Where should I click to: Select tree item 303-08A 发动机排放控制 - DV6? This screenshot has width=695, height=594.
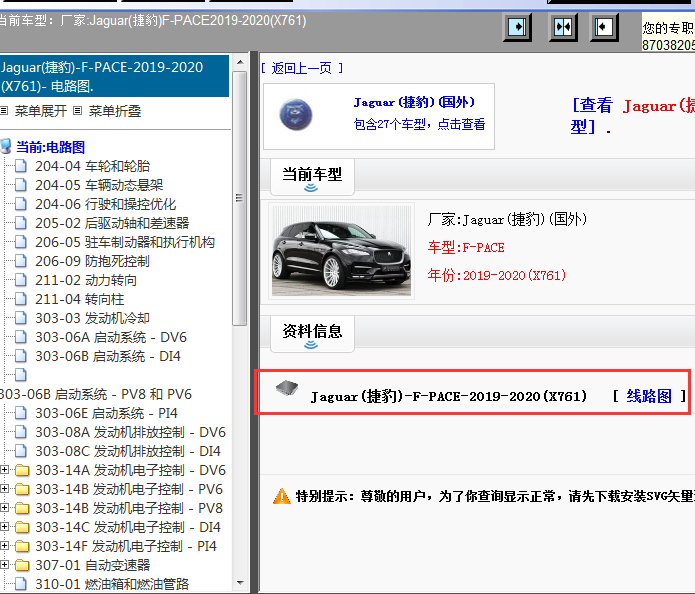point(130,432)
